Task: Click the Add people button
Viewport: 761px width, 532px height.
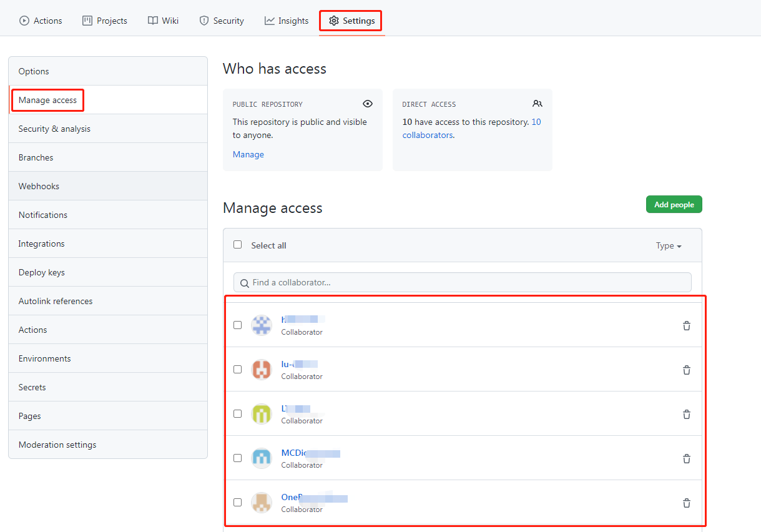Action: point(674,204)
